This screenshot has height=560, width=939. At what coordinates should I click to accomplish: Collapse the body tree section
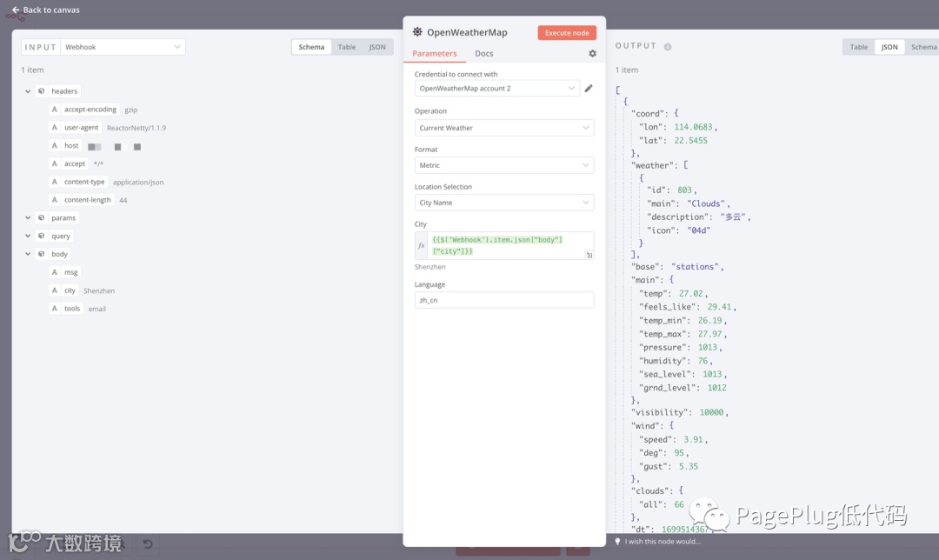(28, 254)
